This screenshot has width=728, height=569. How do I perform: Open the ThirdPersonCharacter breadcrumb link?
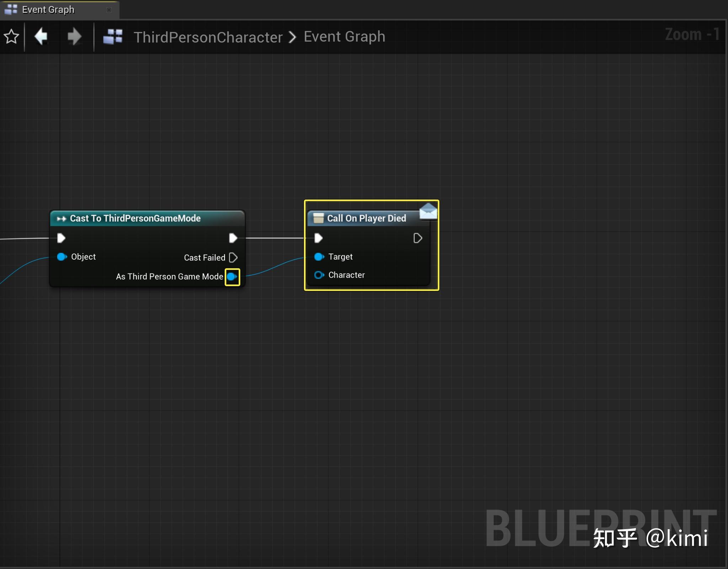[208, 37]
